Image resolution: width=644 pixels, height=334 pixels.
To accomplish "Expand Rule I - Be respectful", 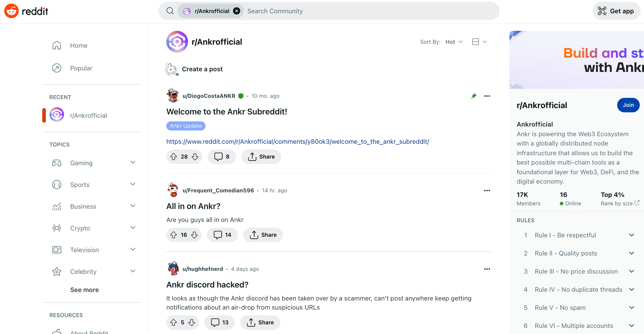I will [631, 235].
